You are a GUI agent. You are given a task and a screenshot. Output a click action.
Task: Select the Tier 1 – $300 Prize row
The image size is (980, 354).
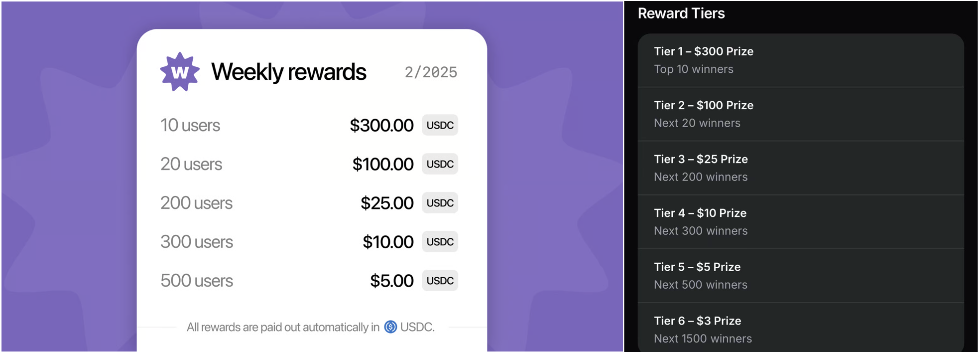point(800,60)
